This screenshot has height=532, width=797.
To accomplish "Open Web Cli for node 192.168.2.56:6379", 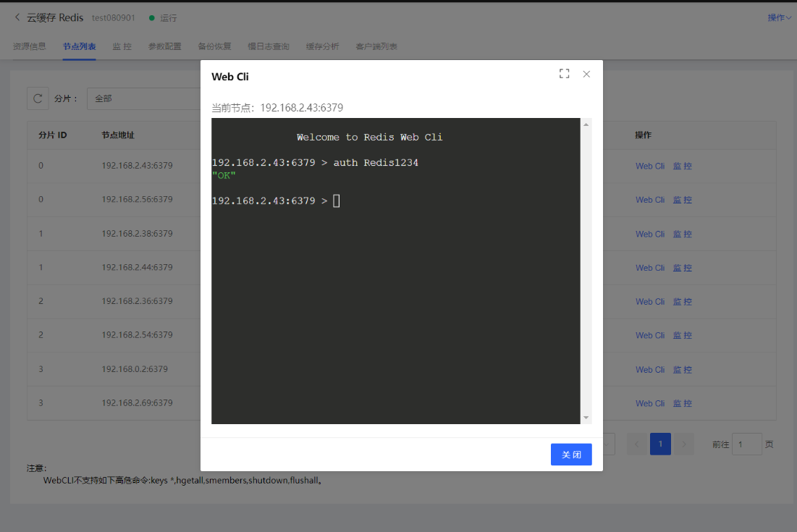I will pos(649,200).
